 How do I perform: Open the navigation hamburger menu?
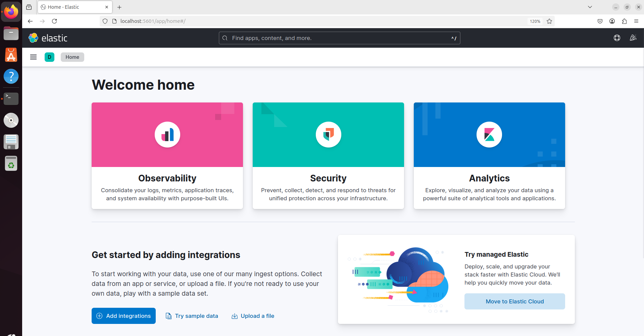[33, 57]
